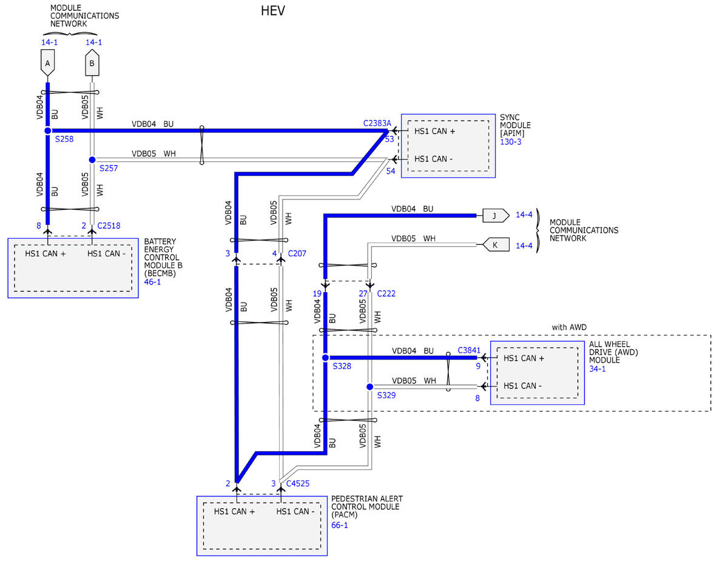
Task: Select pin 19 of connector C222
Action: coord(317,293)
